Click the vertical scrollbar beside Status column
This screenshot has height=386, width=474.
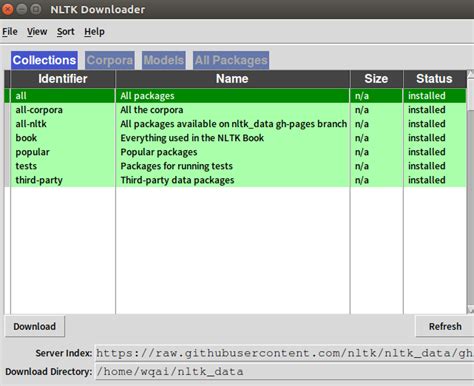pos(470,192)
